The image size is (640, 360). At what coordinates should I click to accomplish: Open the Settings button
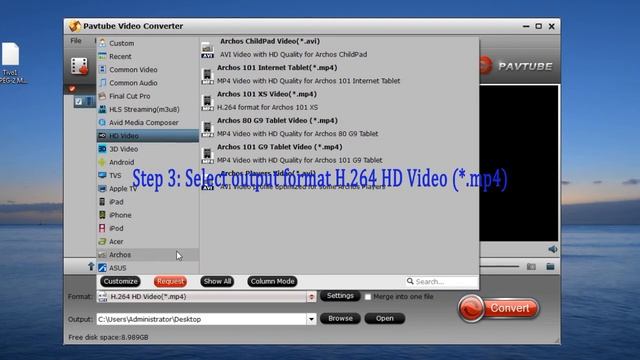pyautogui.click(x=340, y=296)
